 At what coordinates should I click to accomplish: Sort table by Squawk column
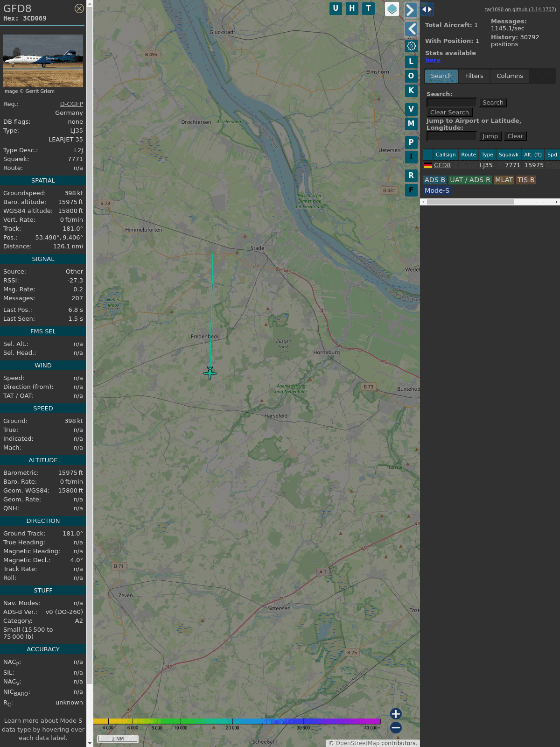[508, 155]
